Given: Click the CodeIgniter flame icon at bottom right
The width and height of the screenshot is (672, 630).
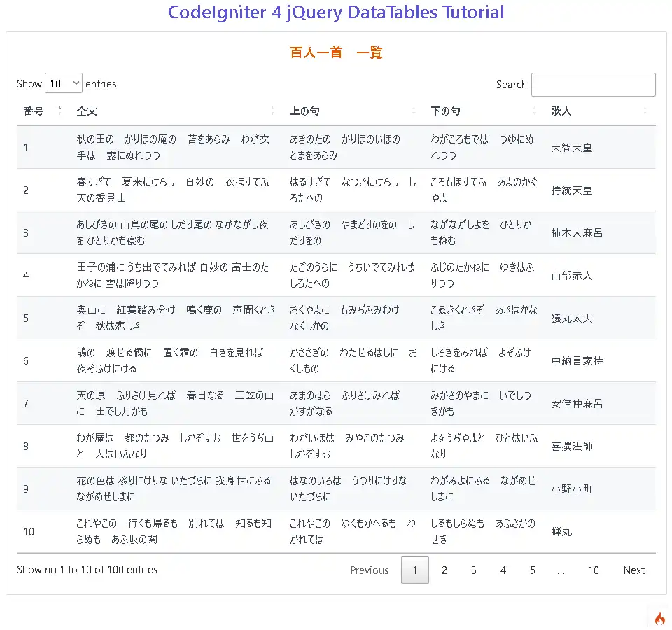Looking at the screenshot, I should coord(659,619).
